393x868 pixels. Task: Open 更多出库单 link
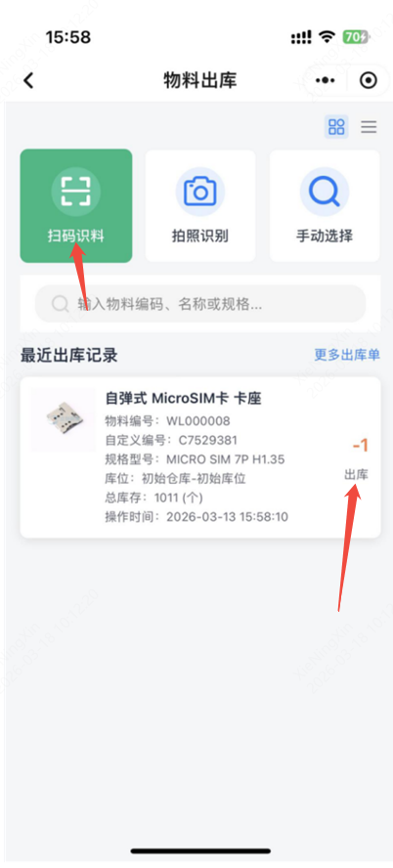347,355
